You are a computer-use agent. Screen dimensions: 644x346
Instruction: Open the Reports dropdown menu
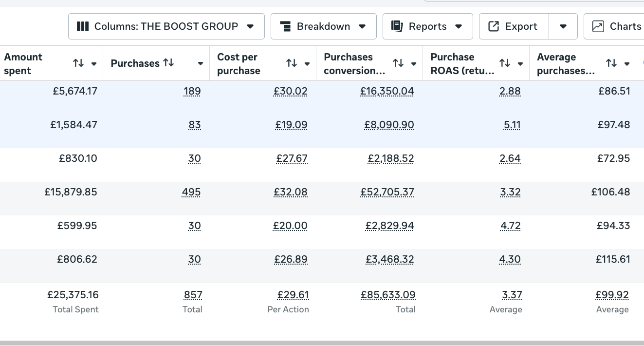428,26
